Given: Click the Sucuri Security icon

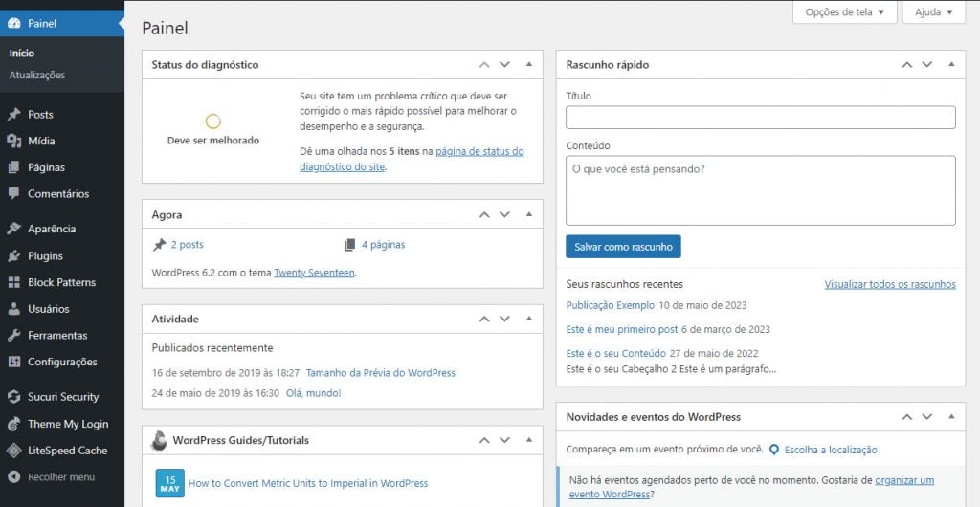Looking at the screenshot, I should [13, 396].
